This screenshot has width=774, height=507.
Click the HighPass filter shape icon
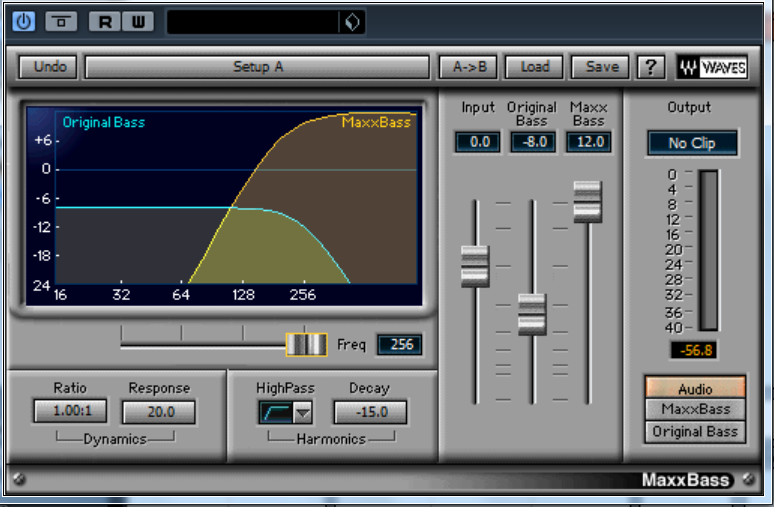(276, 413)
